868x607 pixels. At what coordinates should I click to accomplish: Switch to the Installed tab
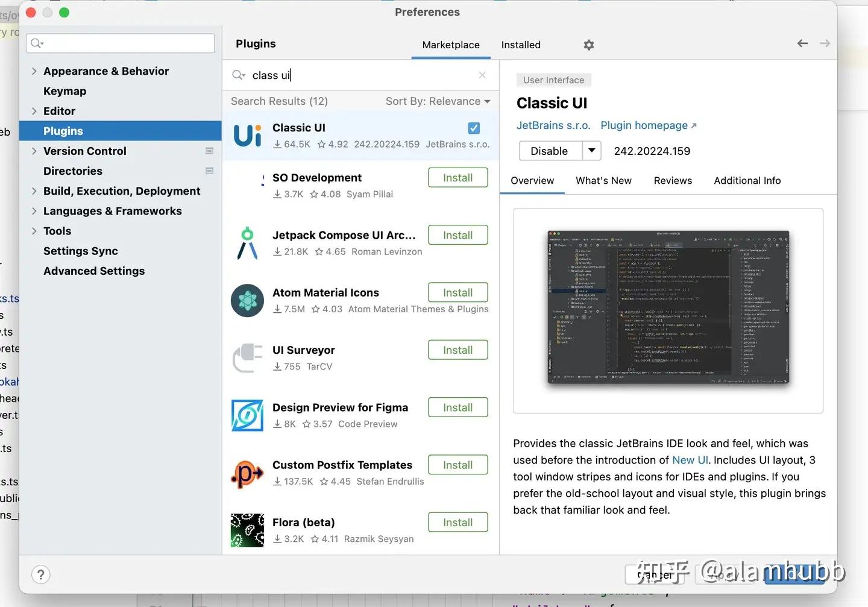(520, 45)
